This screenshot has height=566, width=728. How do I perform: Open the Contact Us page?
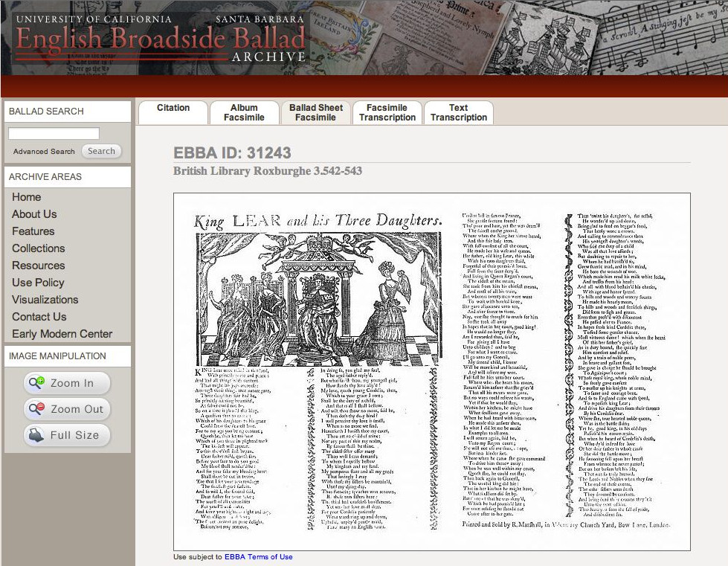[39, 317]
